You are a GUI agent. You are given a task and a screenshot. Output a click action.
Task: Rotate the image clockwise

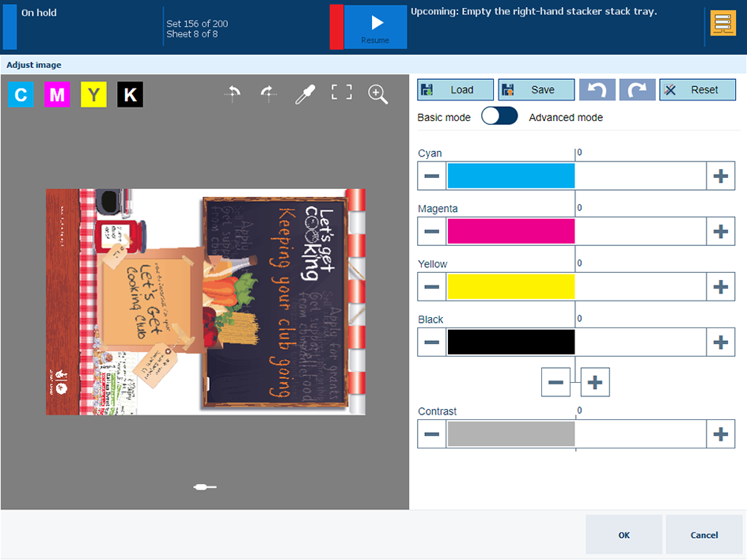click(x=269, y=94)
